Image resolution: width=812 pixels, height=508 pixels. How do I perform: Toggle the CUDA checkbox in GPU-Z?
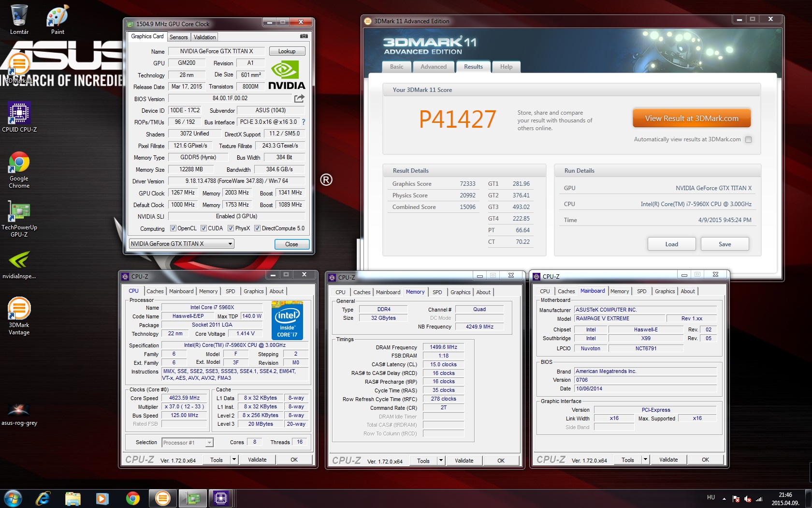[x=204, y=228]
